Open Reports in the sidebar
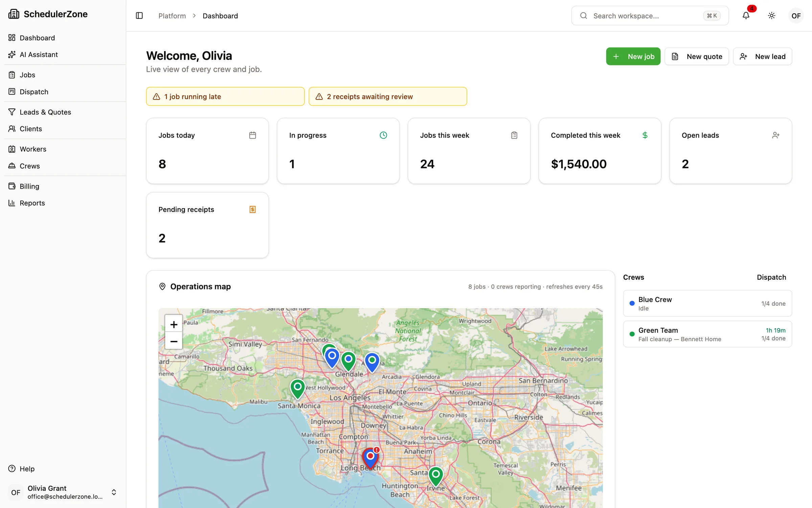The image size is (812, 508). (x=63, y=203)
